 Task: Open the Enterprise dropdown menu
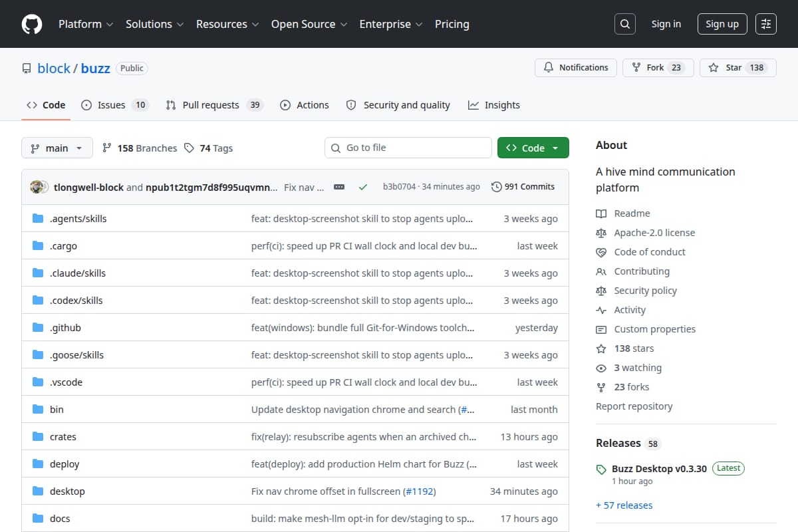click(391, 24)
